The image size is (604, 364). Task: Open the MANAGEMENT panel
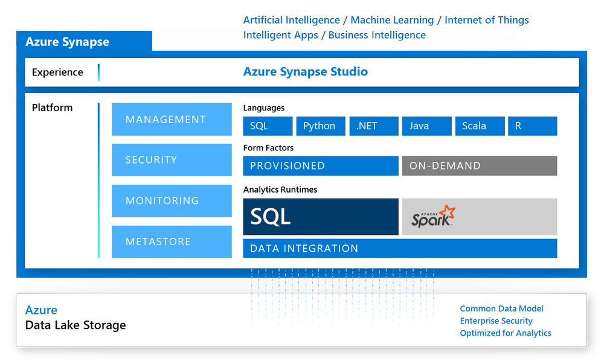click(172, 119)
